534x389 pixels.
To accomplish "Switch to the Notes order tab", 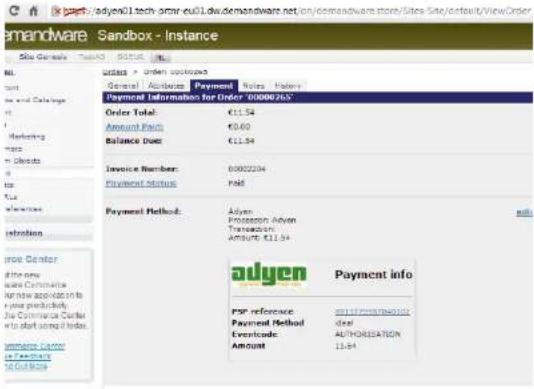I will pos(254,86).
